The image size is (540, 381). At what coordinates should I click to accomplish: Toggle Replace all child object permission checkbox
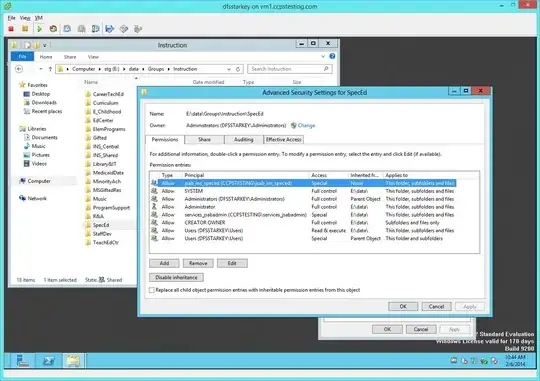pyautogui.click(x=152, y=290)
